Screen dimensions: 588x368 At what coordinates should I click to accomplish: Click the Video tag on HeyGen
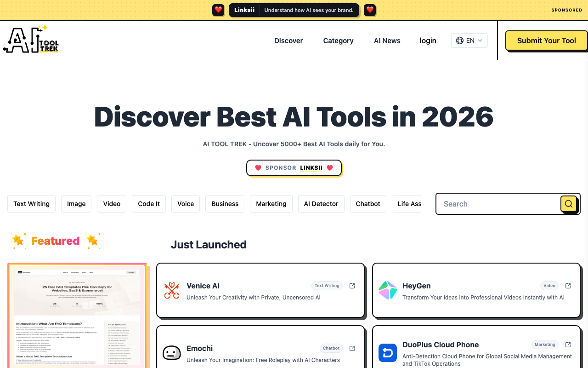pyautogui.click(x=549, y=286)
